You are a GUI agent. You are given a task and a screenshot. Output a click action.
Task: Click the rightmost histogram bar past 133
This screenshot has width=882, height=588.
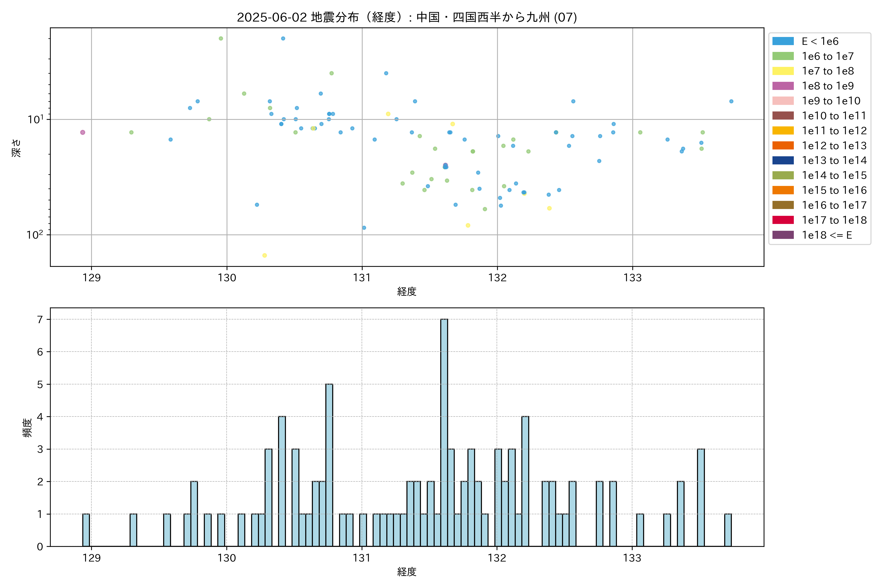(727, 530)
